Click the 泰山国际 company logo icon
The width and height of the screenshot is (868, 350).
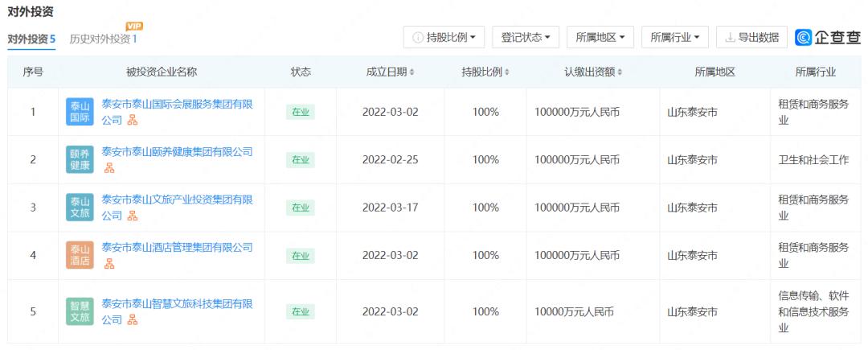(x=80, y=112)
